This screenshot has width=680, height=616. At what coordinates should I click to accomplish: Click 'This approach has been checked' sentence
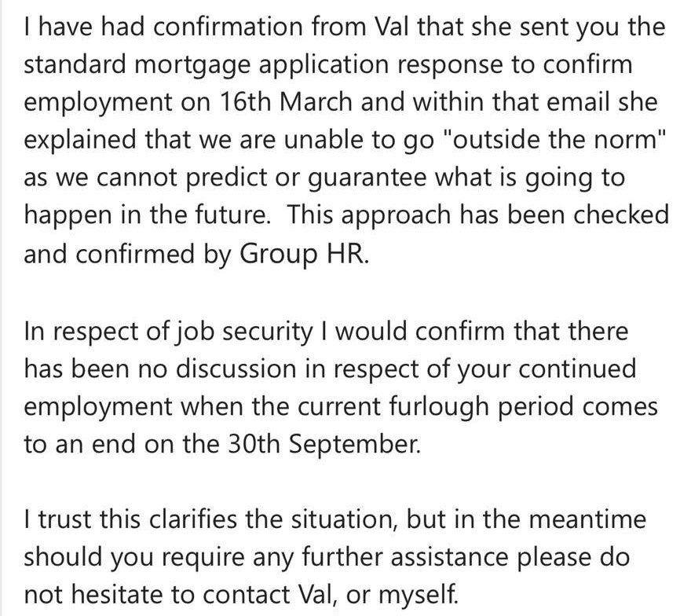[477, 215]
